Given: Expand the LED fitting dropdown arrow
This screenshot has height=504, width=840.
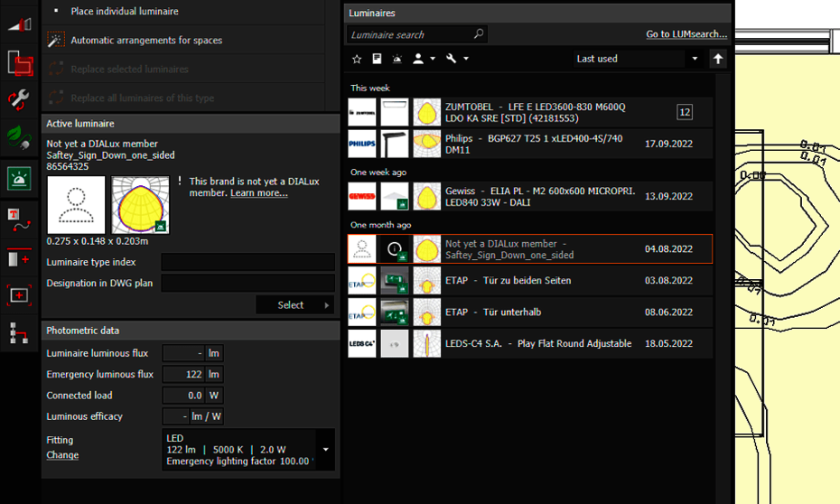Looking at the screenshot, I should coord(325,449).
